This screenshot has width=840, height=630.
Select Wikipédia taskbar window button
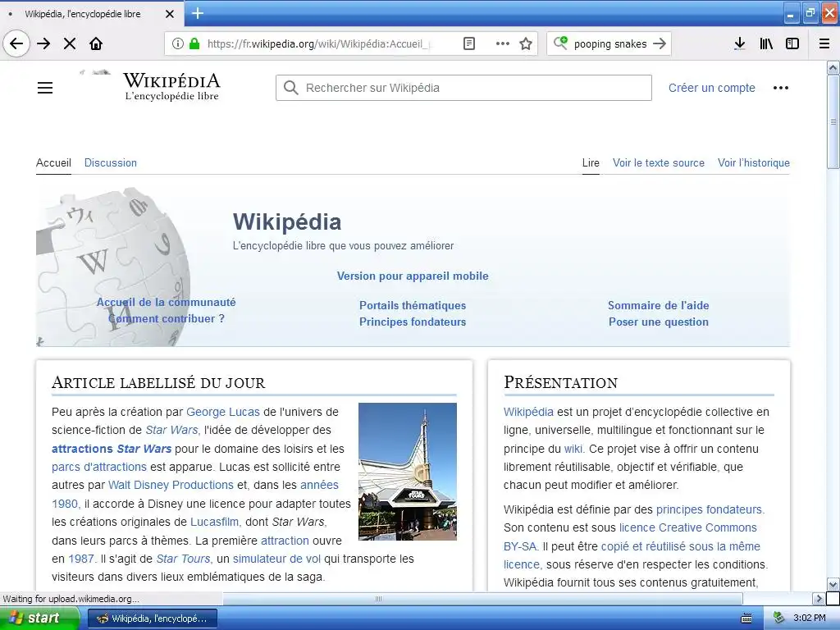pos(152,619)
